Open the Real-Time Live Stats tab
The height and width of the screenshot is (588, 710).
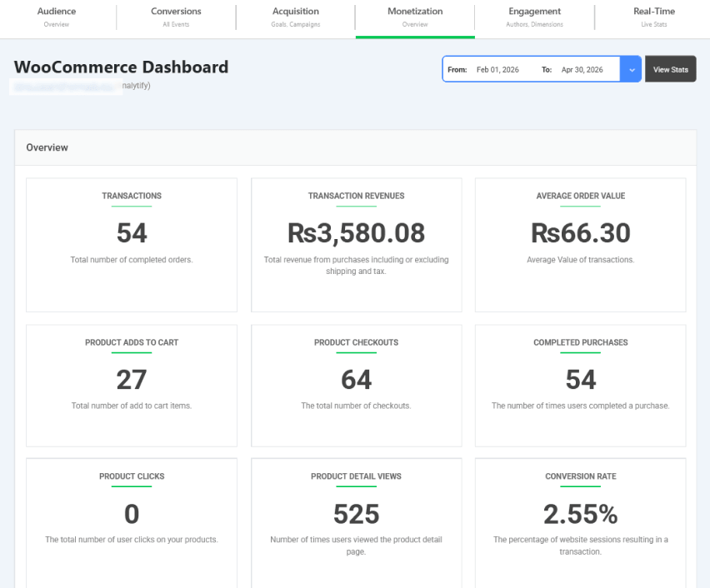coord(654,17)
